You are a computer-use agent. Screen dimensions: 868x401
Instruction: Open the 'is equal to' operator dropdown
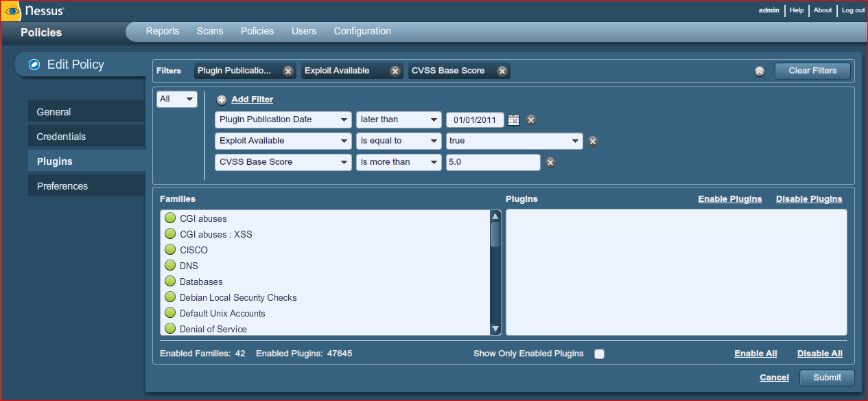coord(399,141)
